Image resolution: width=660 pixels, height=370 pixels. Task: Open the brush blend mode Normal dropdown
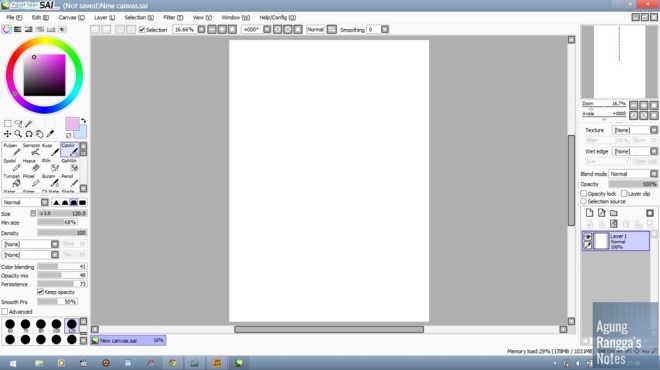coord(25,202)
